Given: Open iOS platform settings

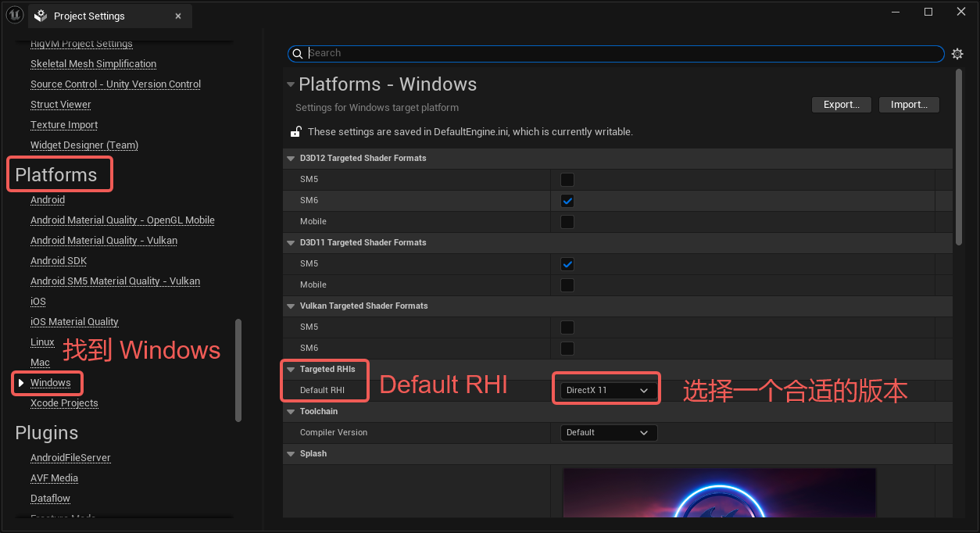Looking at the screenshot, I should pos(38,302).
